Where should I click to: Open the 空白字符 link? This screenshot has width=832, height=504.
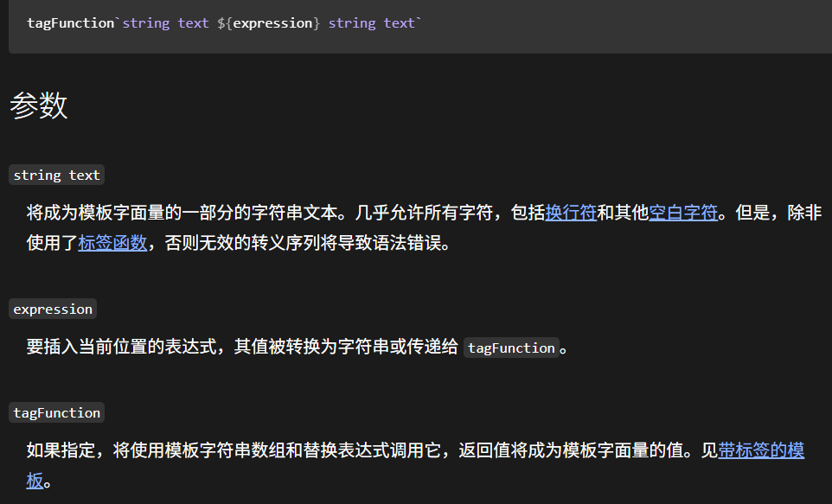click(x=683, y=213)
